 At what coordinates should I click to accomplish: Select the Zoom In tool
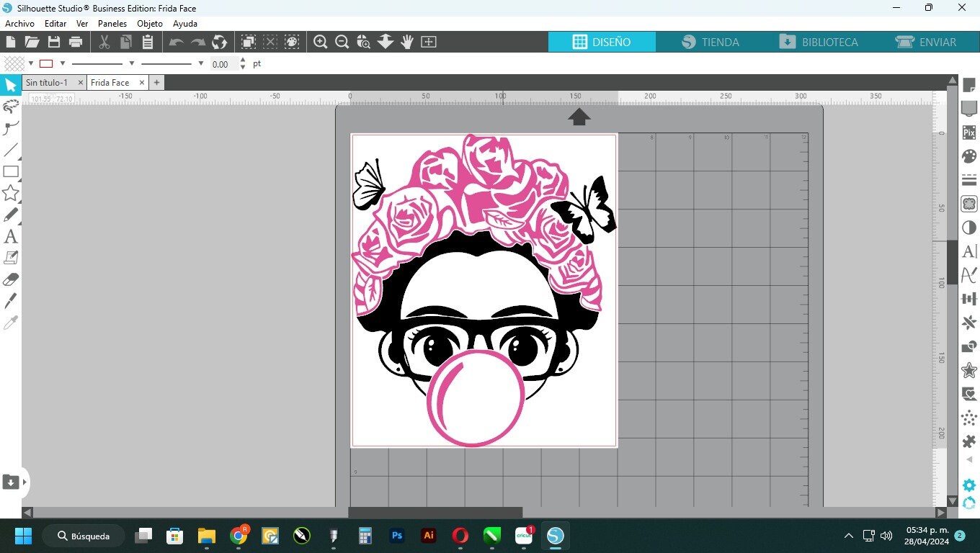click(321, 42)
